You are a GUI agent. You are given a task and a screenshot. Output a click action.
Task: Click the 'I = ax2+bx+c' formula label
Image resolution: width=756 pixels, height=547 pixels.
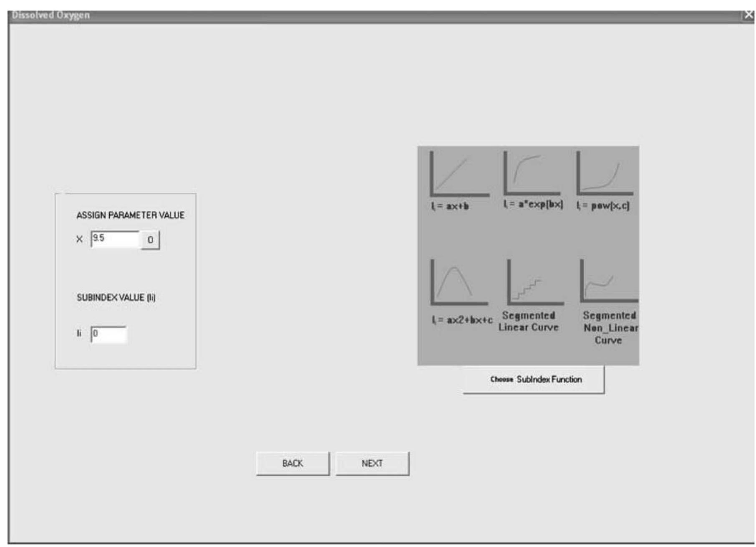click(x=462, y=320)
